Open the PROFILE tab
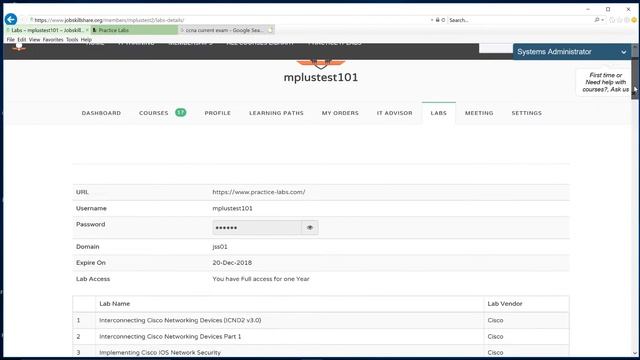 (218, 113)
